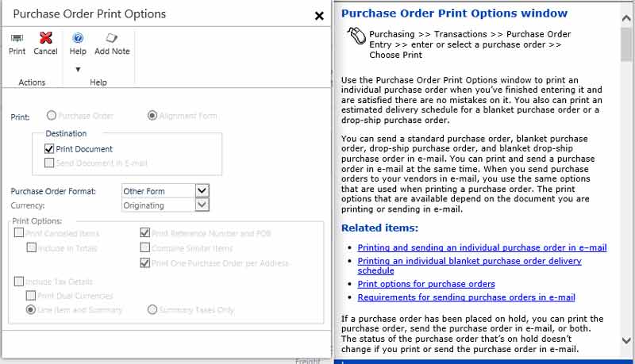Screen dimensions: 635x364
Task: Toggle Print Dual Currencies checkbox
Action: [x=31, y=296]
